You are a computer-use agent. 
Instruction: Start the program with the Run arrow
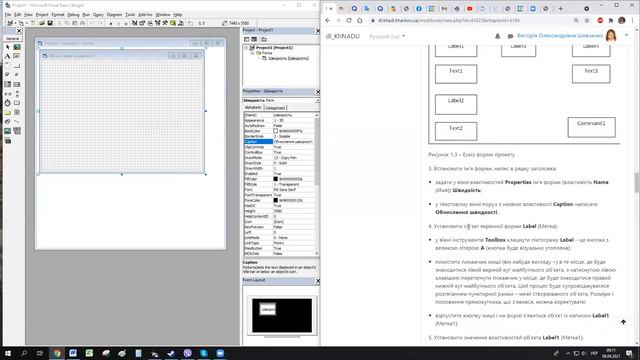click(x=111, y=23)
